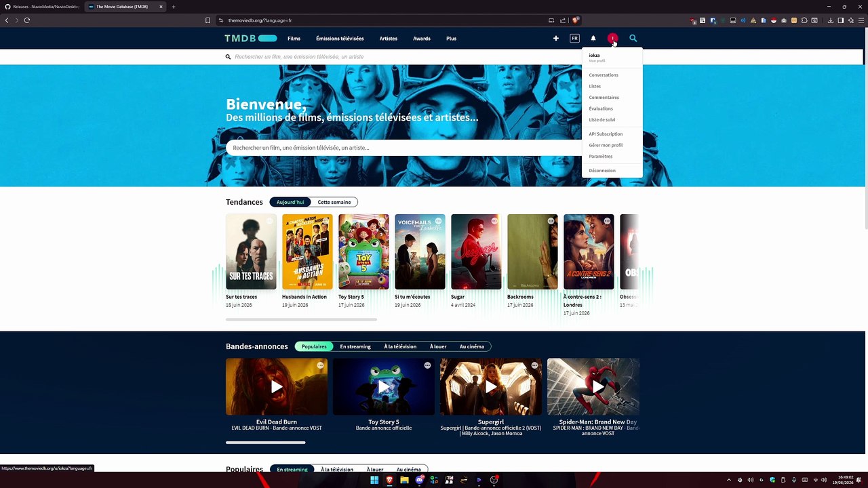Viewport: 868px width, 488px height.
Task: Click the red user avatar icon
Action: 612,39
